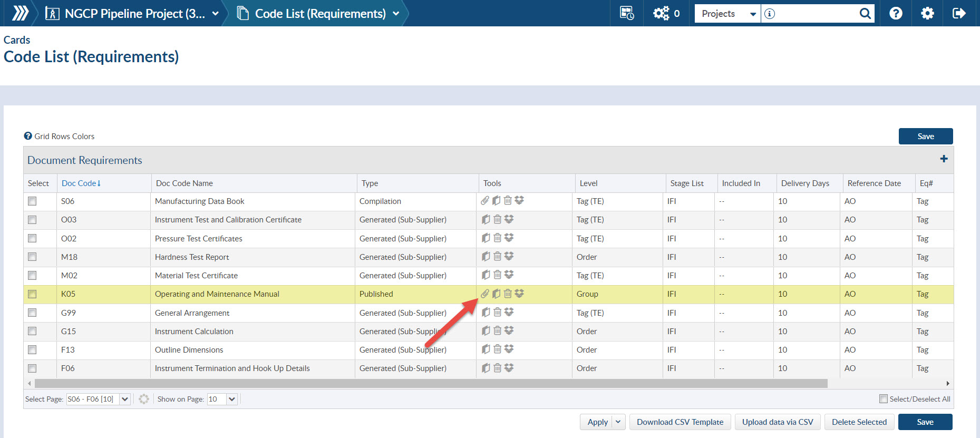Click the search magnifier icon

865,14
